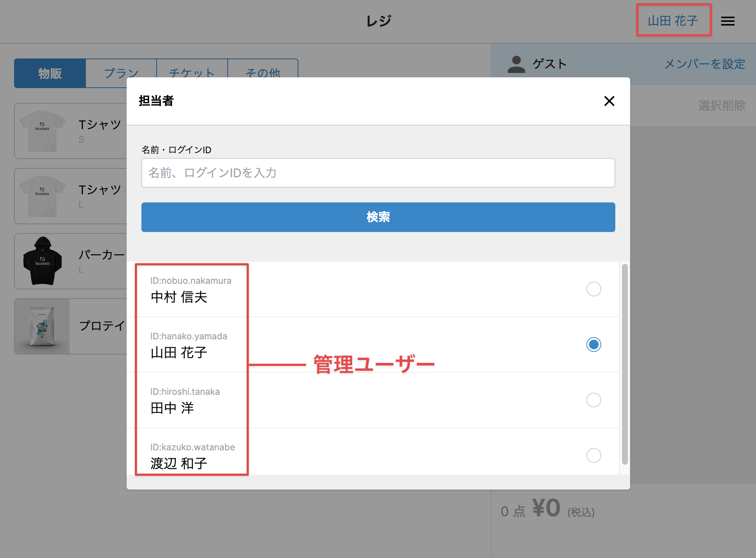Switch to the その他 tab
This screenshot has width=756, height=558.
coord(262,68)
